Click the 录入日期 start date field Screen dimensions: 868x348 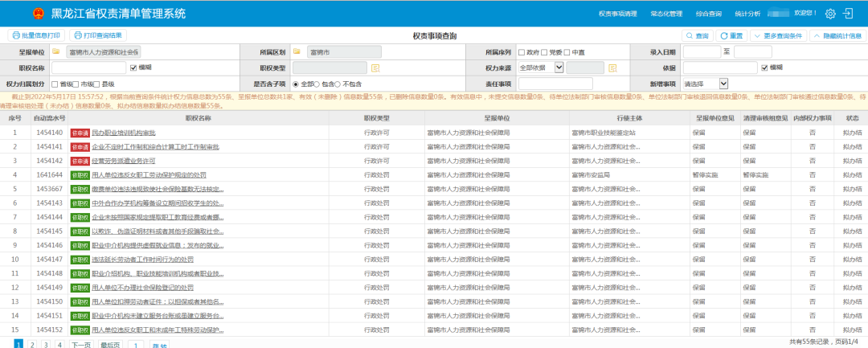702,52
